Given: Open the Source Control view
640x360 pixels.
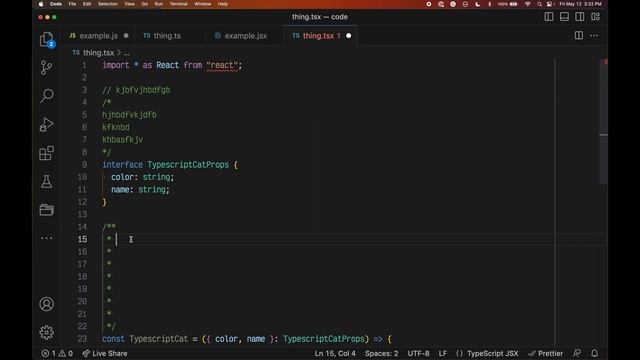Looking at the screenshot, I should pos(47,68).
